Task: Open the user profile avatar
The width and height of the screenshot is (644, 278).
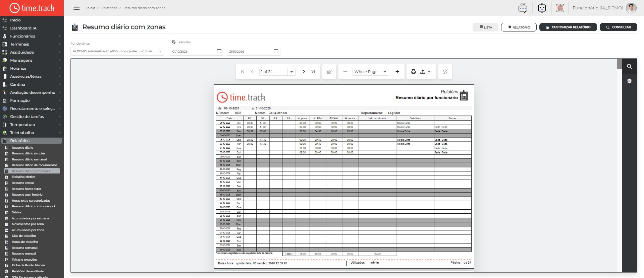Action: [631, 8]
